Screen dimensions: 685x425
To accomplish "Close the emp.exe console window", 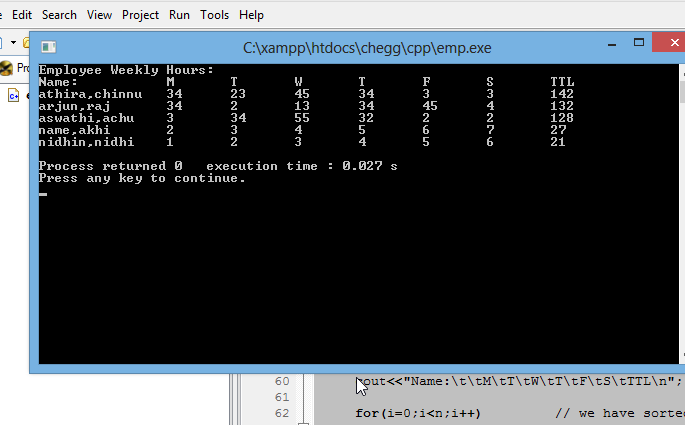I will pyautogui.click(x=670, y=42).
